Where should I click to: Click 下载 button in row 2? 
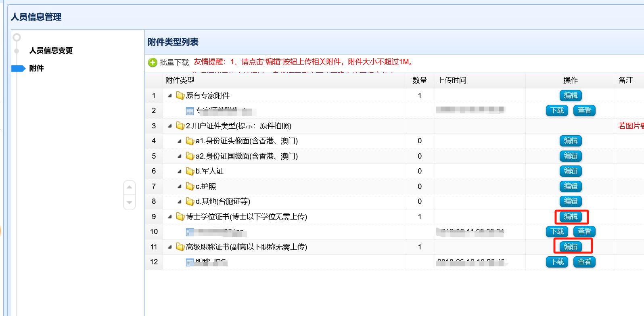point(557,111)
